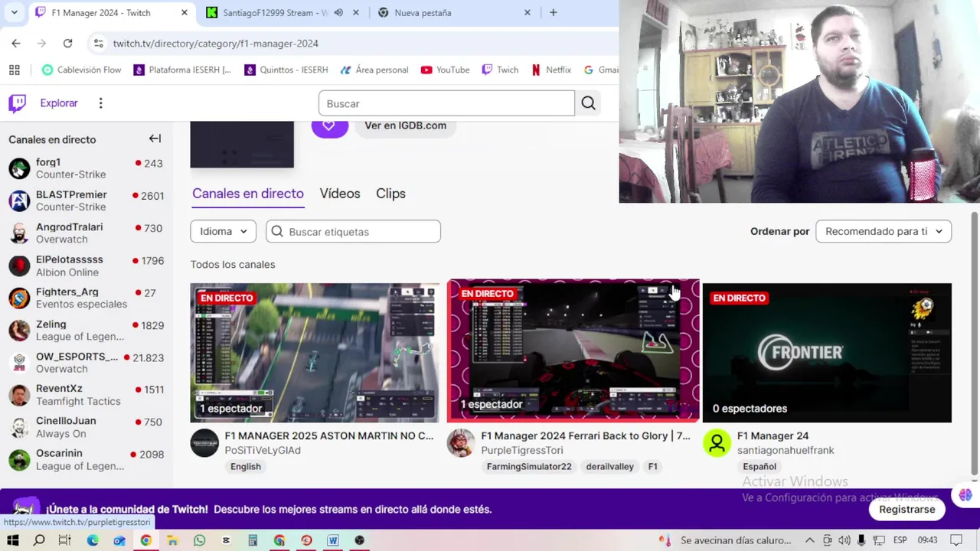The width and height of the screenshot is (980, 551).
Task: Open Recomendado para ti sort dropdown
Action: tap(884, 231)
